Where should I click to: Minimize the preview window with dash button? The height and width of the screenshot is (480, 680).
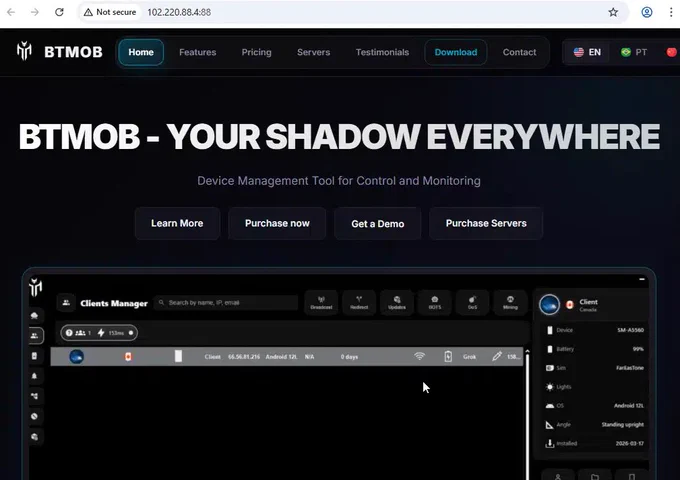click(642, 280)
